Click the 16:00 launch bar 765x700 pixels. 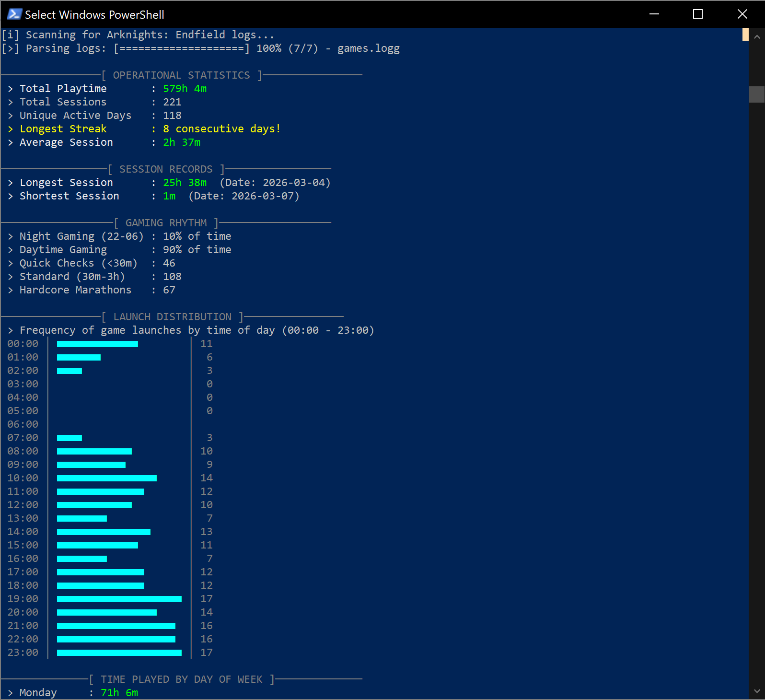[x=82, y=559]
